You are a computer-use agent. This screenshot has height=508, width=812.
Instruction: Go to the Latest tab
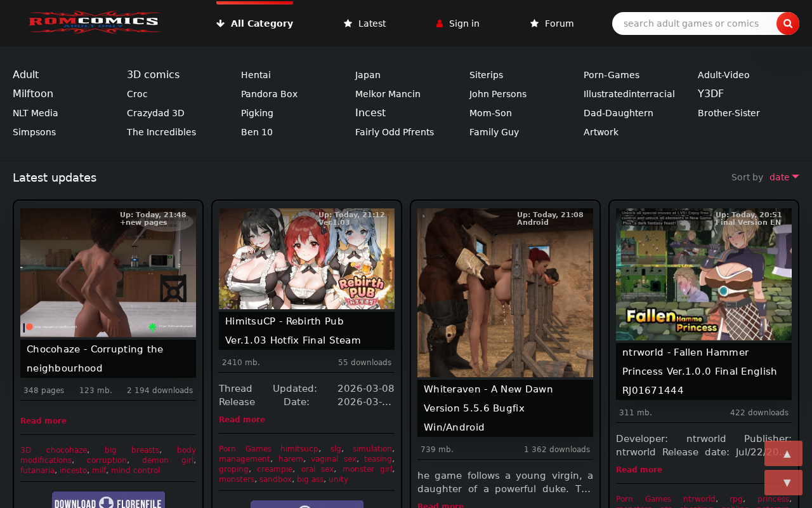[x=365, y=23]
